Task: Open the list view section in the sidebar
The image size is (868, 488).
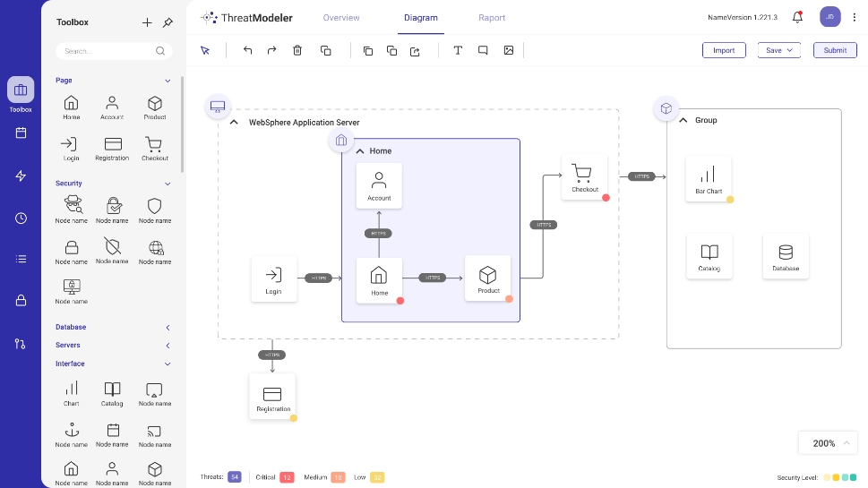Action: pyautogui.click(x=21, y=259)
